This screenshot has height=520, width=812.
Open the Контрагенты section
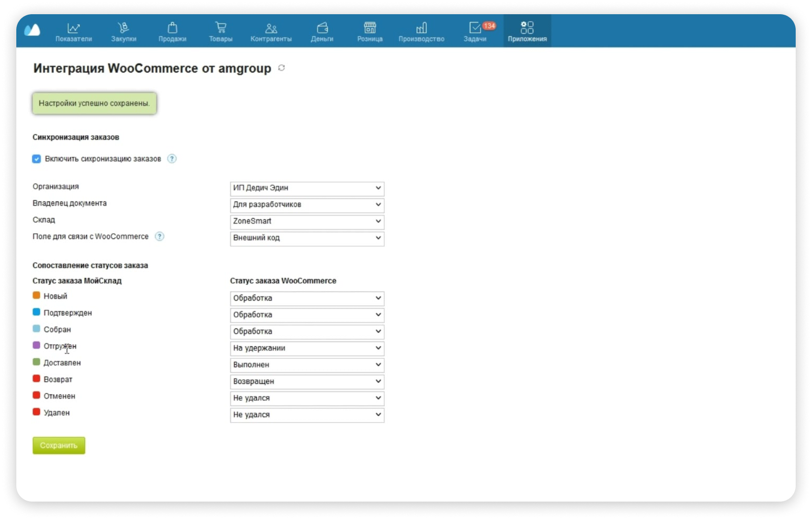(271, 32)
